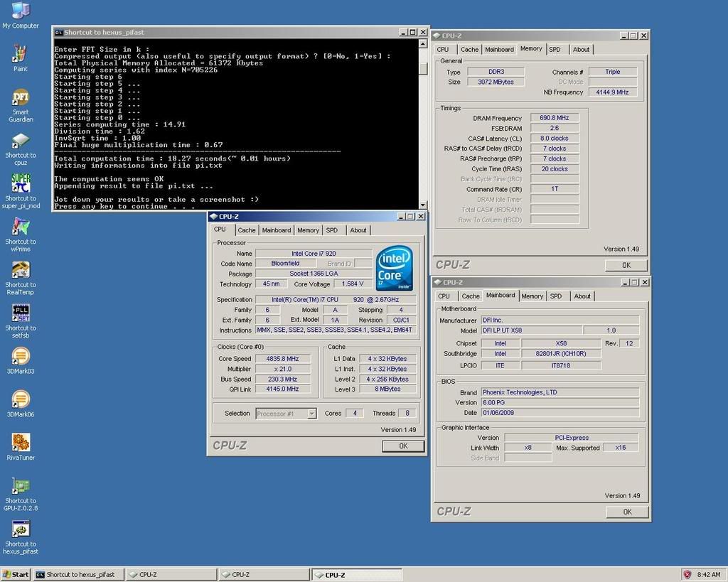This screenshot has height=582, width=728.
Task: Open the Start menu
Action: click(x=16, y=575)
